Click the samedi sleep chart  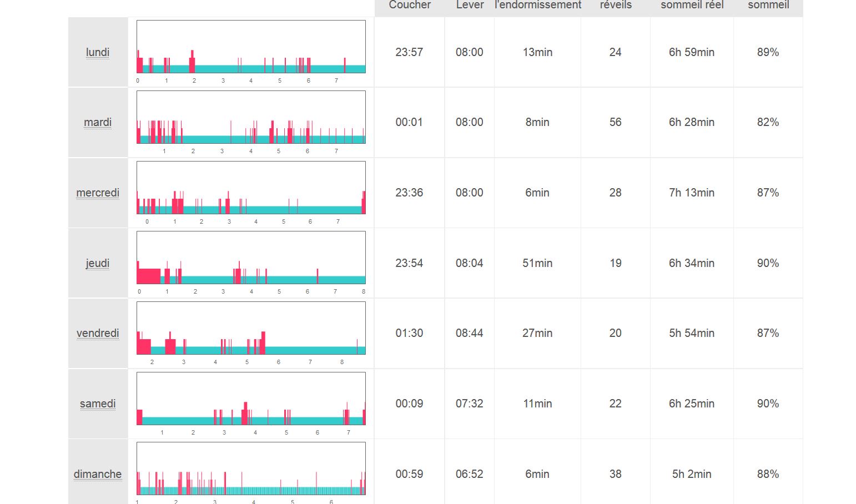(x=251, y=399)
